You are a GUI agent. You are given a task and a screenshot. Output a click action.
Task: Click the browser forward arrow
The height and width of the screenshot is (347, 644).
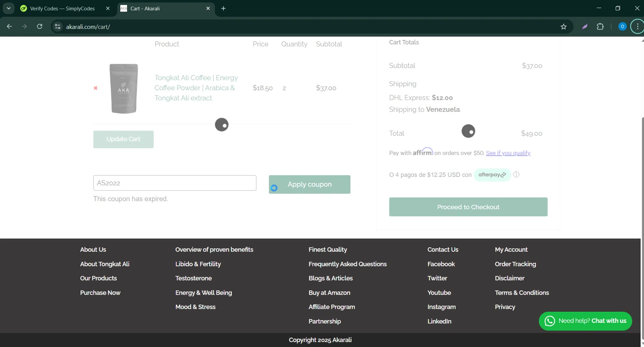tap(24, 27)
